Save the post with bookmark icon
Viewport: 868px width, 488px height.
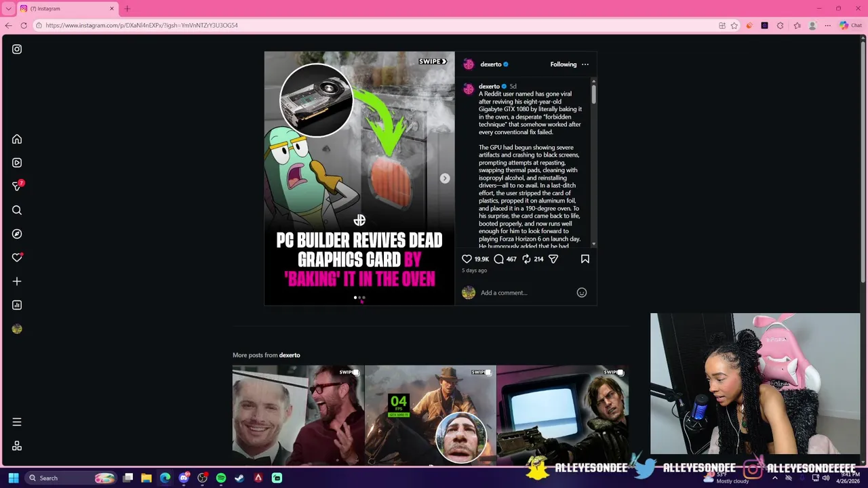tap(585, 259)
